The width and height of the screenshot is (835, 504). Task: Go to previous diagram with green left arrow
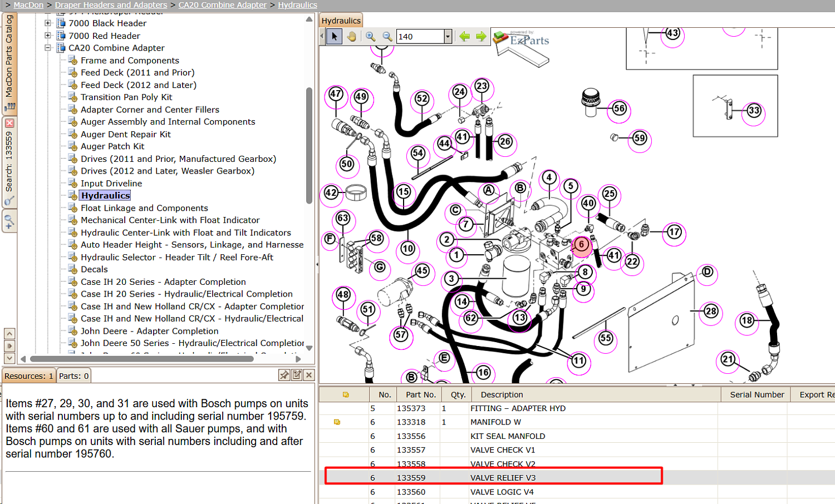pos(464,37)
